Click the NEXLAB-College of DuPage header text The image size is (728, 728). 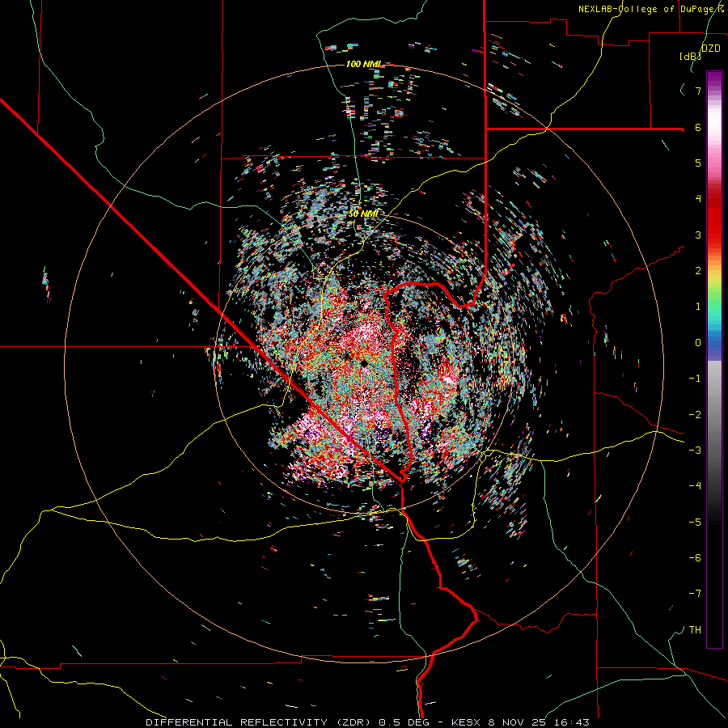650,9
